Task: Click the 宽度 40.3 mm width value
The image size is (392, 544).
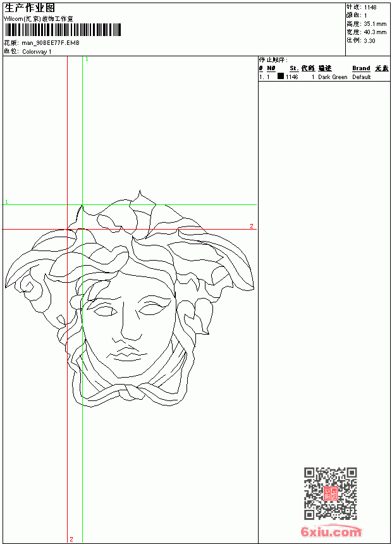Action: (375, 32)
